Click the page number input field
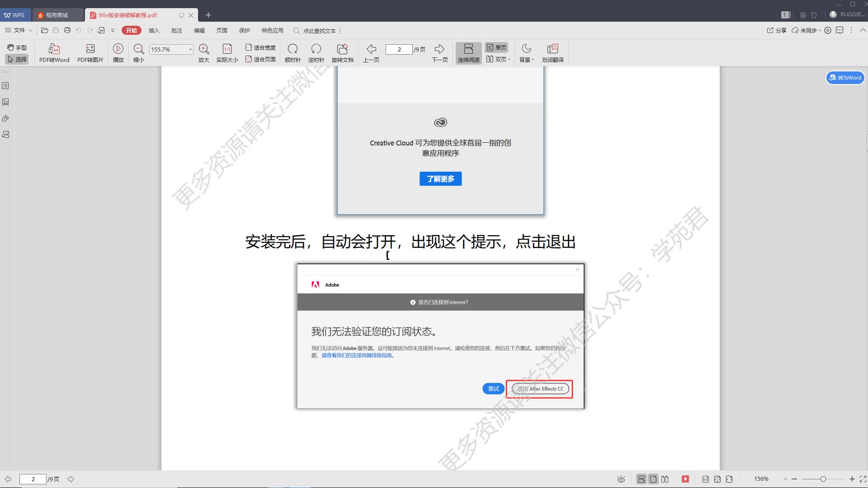The height and width of the screenshot is (488, 868). click(399, 49)
